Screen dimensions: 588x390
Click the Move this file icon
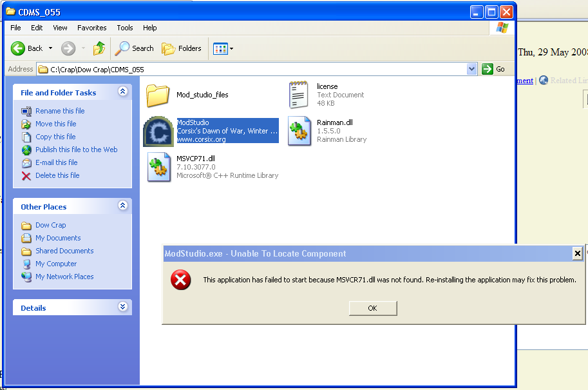pyautogui.click(x=26, y=124)
